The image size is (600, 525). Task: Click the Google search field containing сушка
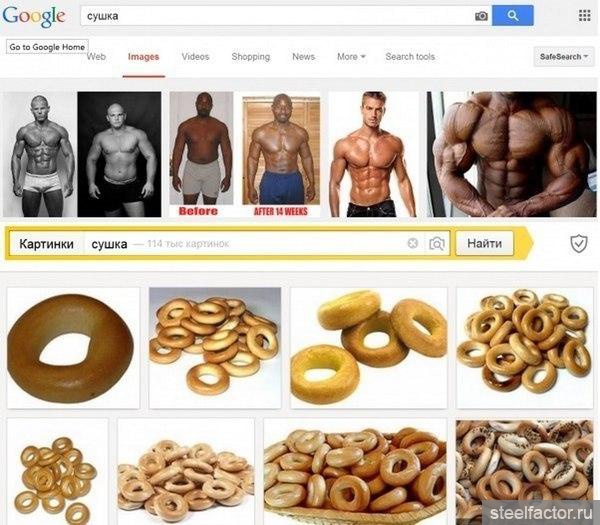click(x=277, y=16)
